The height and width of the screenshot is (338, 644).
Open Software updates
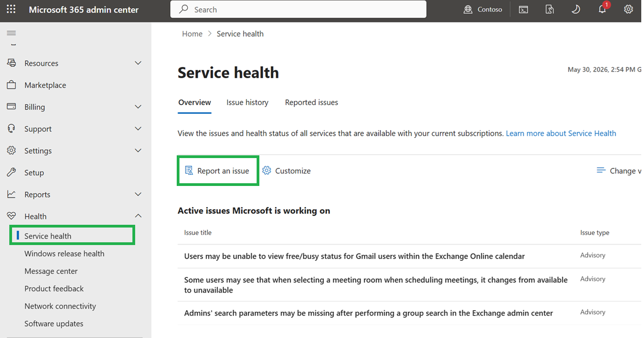(x=54, y=324)
